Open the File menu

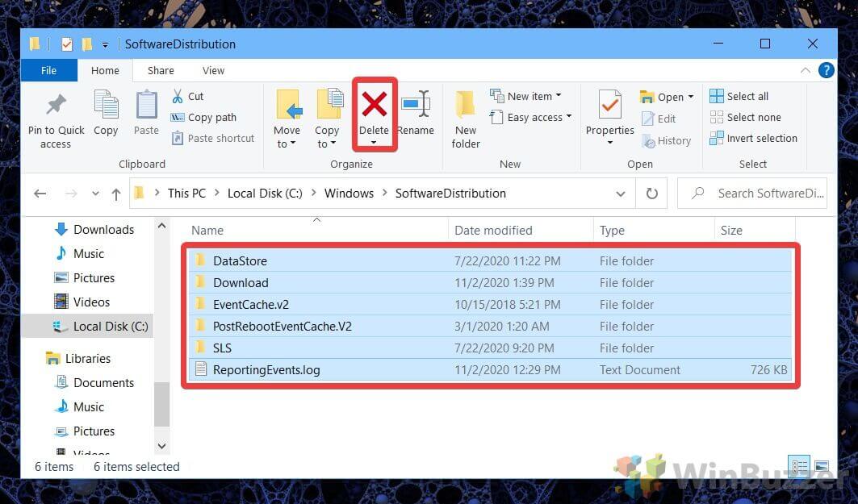pos(48,70)
